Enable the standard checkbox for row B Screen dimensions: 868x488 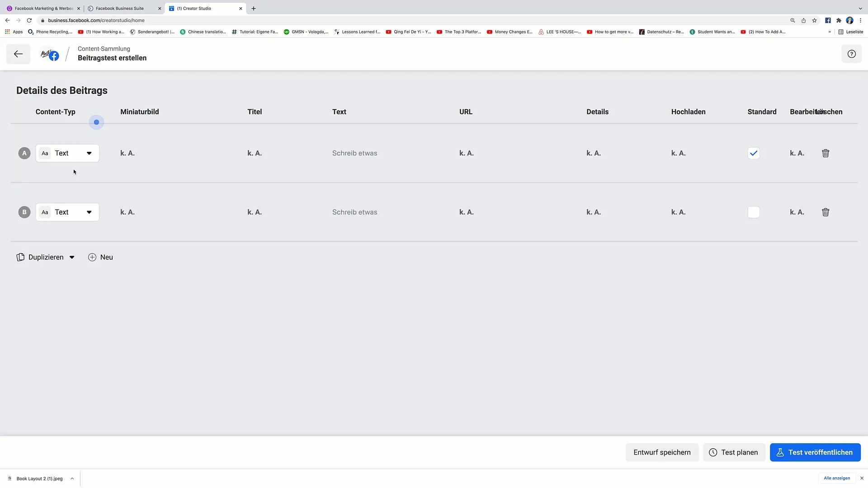[x=754, y=212]
